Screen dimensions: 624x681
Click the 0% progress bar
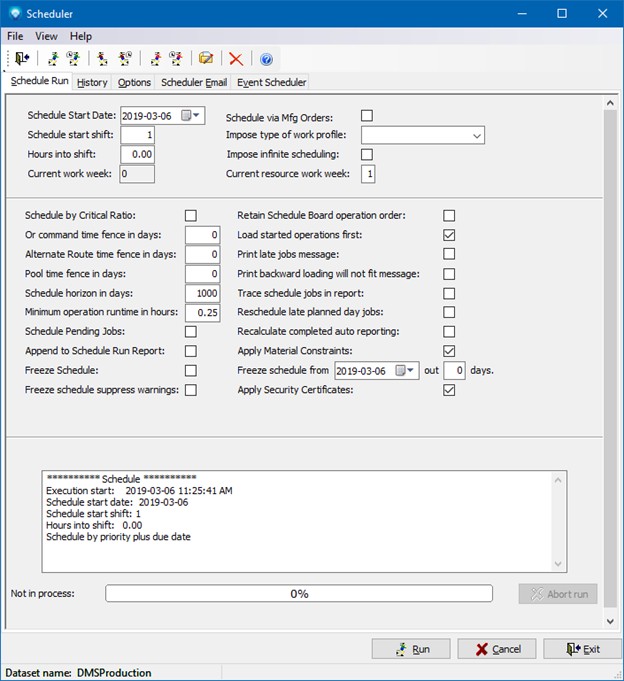pos(299,593)
